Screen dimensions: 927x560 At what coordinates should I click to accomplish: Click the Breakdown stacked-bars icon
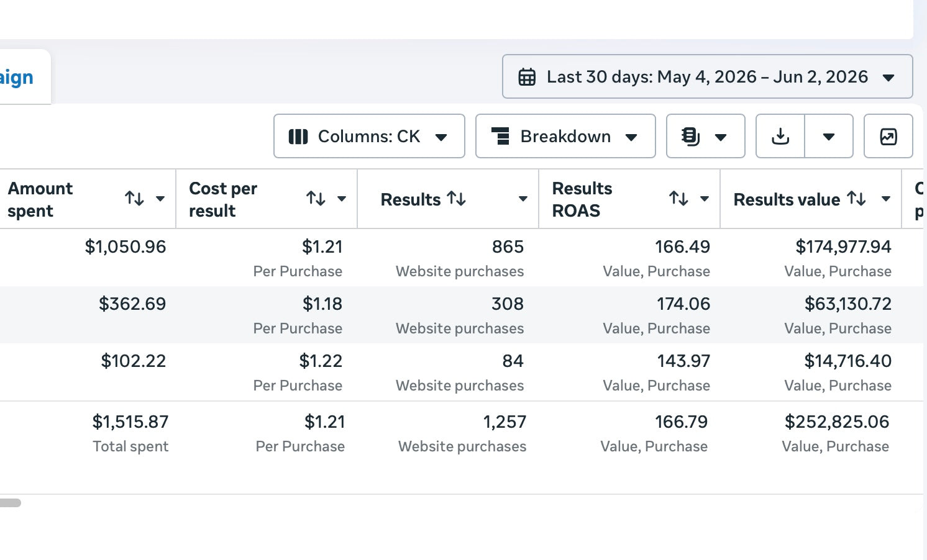(500, 136)
